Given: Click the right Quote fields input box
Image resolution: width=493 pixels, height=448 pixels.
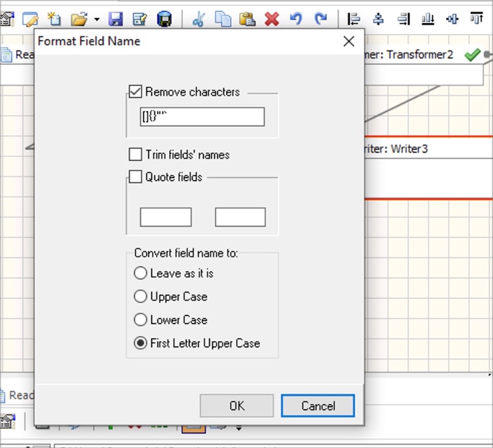Looking at the screenshot, I should click(240, 217).
